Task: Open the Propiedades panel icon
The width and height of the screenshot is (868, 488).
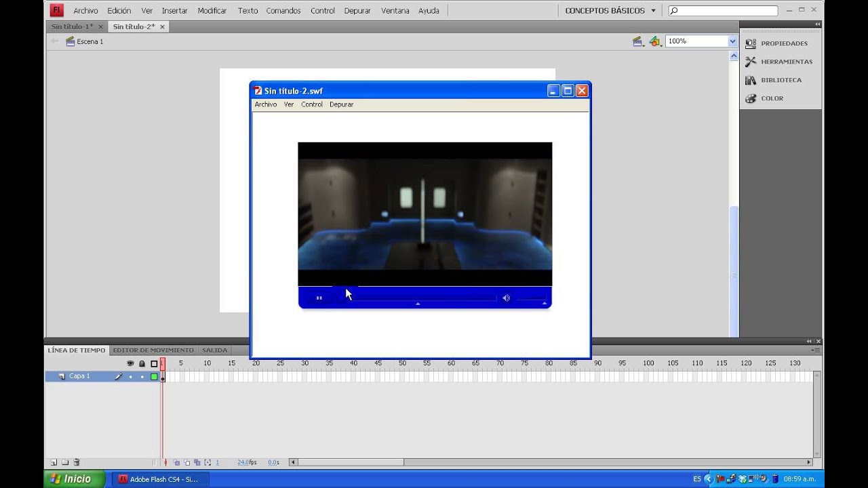Action: coord(750,43)
